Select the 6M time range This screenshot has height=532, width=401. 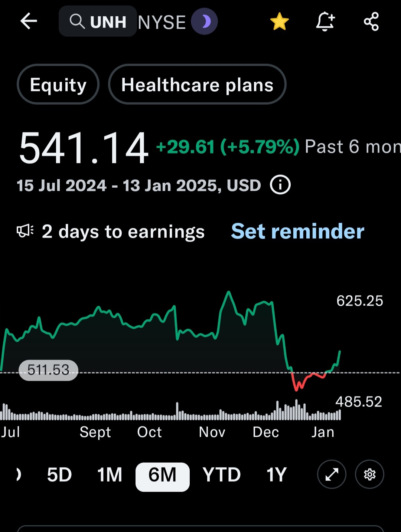point(163,477)
